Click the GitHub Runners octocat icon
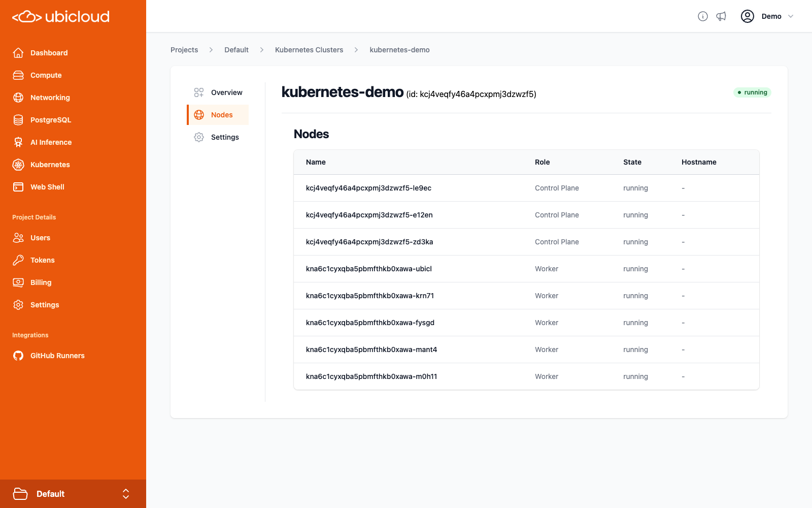The height and width of the screenshot is (508, 812). click(18, 356)
